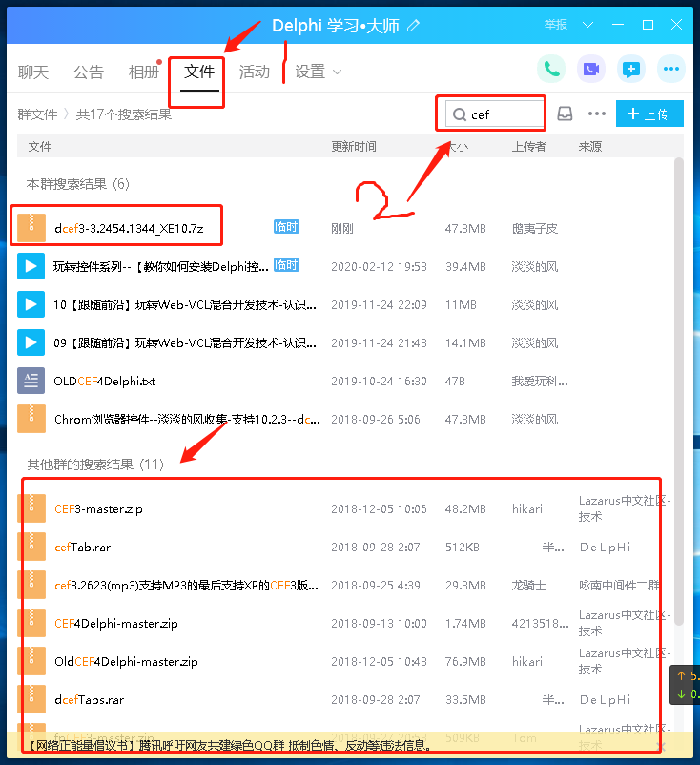Sort files by 更新时间 column

(354, 147)
